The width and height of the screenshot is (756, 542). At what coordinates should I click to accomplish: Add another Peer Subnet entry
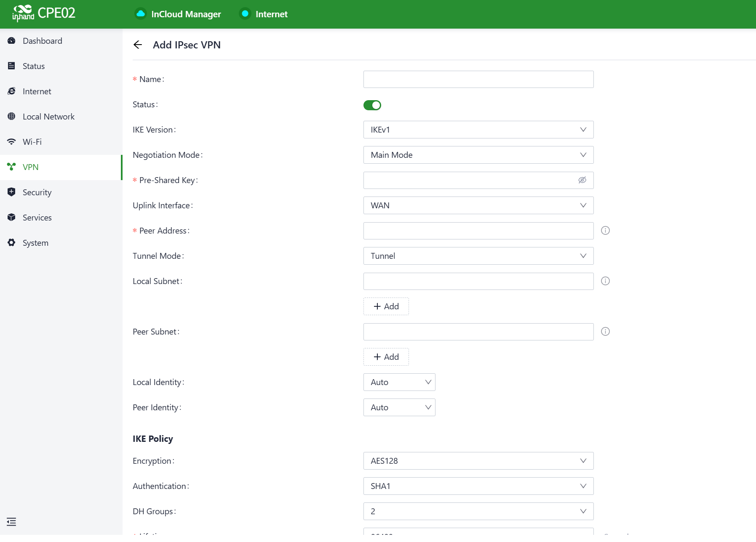click(x=386, y=357)
